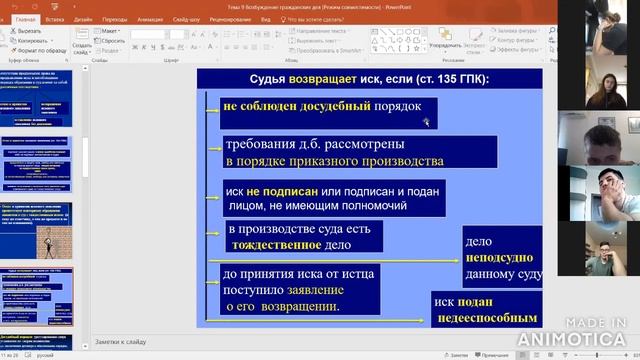This screenshot has width=640, height=360.
Task: Center text alignment icon
Action: point(236,48)
